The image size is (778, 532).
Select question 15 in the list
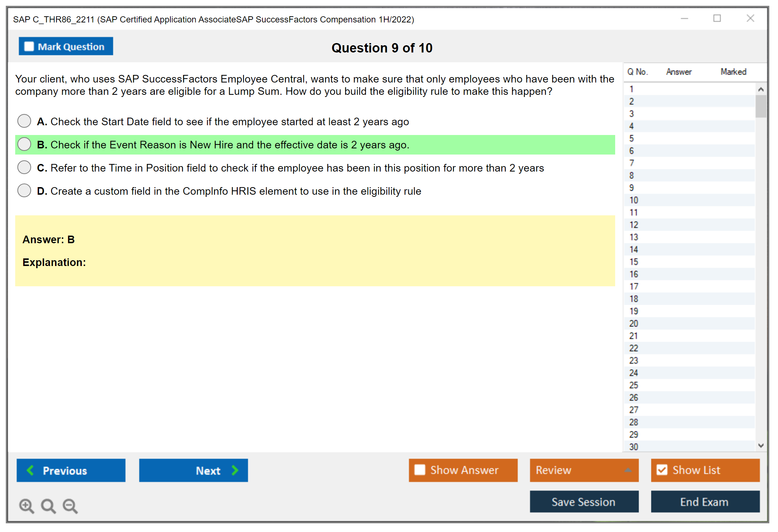pos(634,262)
